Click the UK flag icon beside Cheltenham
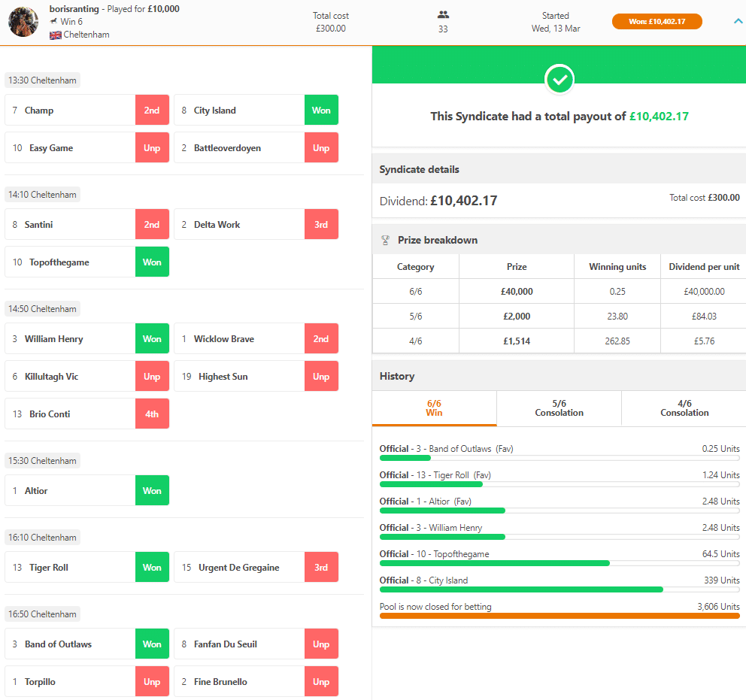Image resolution: width=746 pixels, height=700 pixels. pos(55,35)
